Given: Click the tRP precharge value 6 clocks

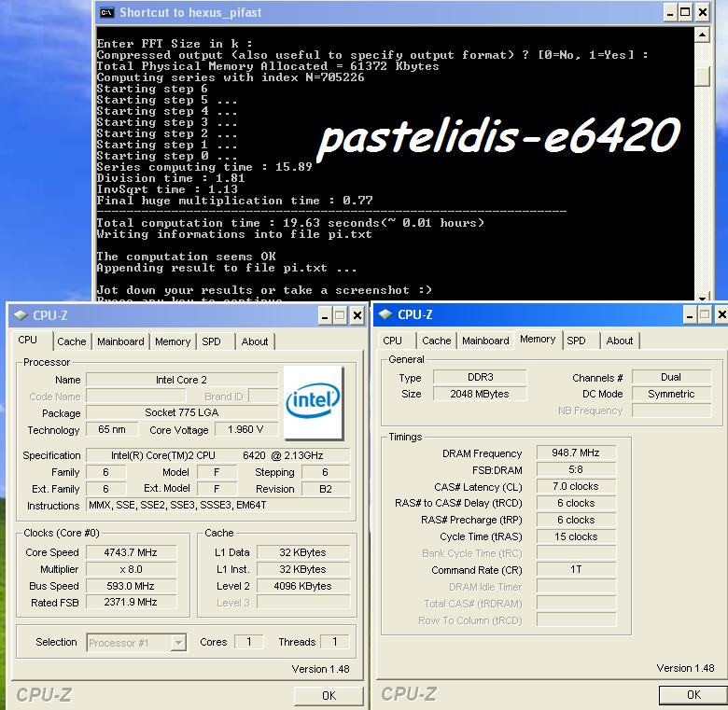Looking at the screenshot, I should pyautogui.click(x=576, y=520).
